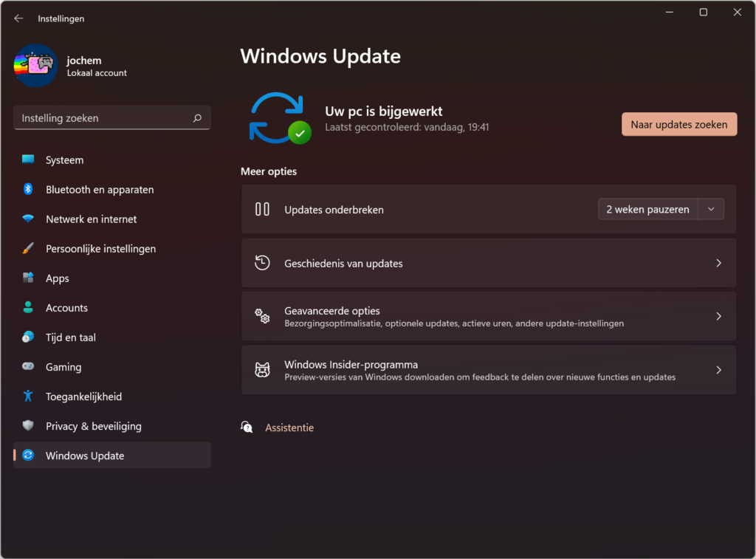Click the jochem profile avatar
The image size is (756, 559).
36,66
